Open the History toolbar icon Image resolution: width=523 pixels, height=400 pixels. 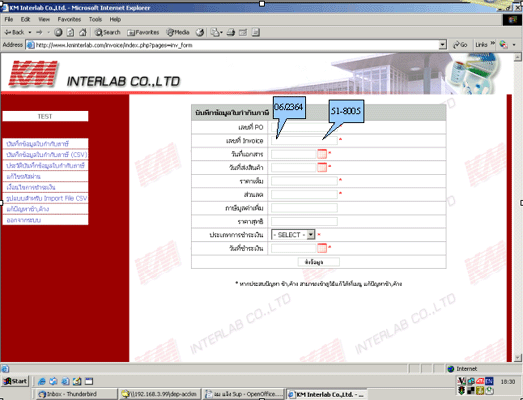coord(200,32)
